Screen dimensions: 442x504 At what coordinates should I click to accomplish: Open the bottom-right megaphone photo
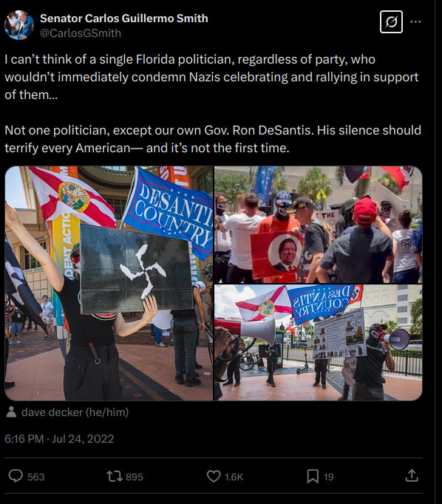coord(319,343)
